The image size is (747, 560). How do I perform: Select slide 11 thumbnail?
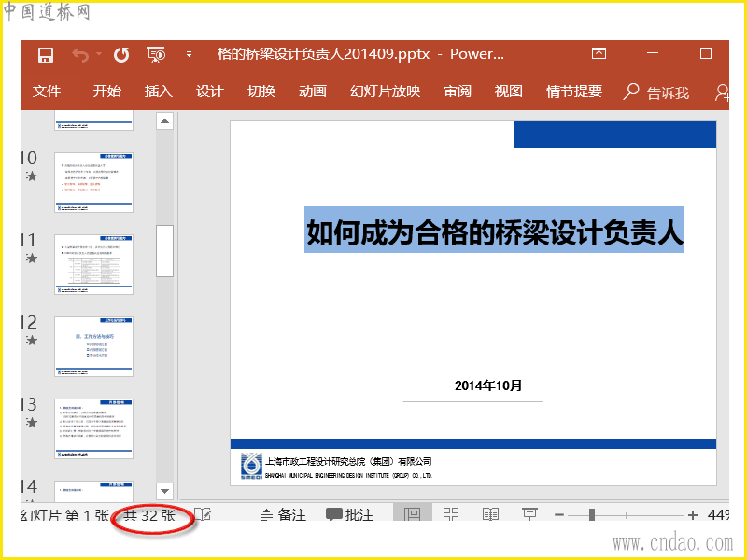pyautogui.click(x=94, y=264)
